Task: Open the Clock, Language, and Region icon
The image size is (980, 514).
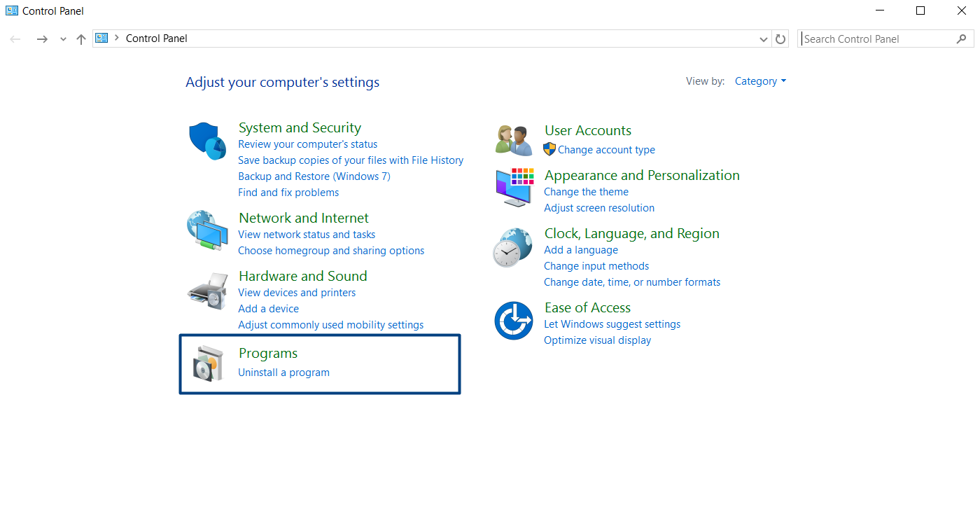Action: [x=513, y=247]
